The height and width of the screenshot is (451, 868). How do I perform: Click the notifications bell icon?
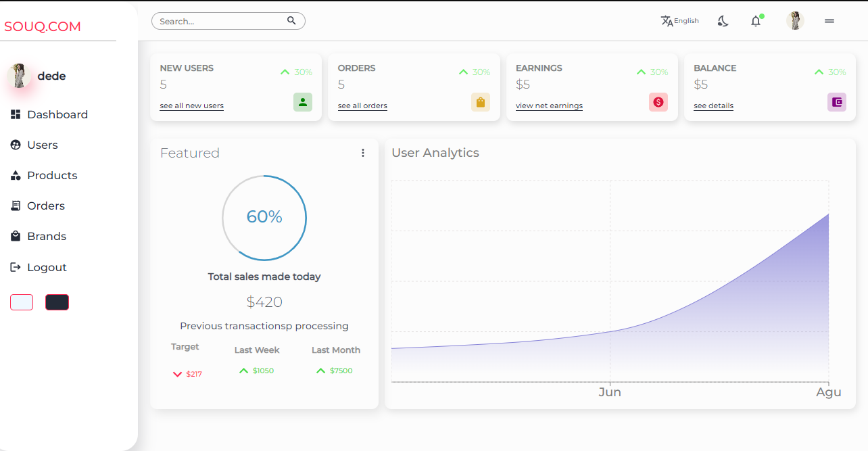[755, 21]
